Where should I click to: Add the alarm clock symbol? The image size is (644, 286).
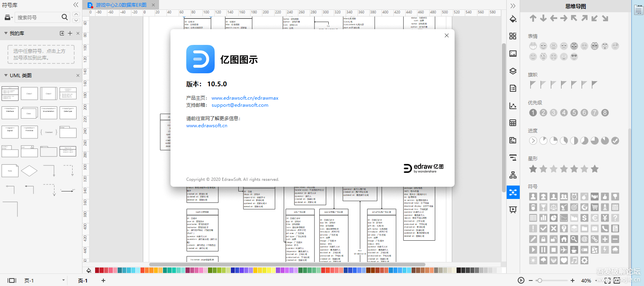[574, 197]
